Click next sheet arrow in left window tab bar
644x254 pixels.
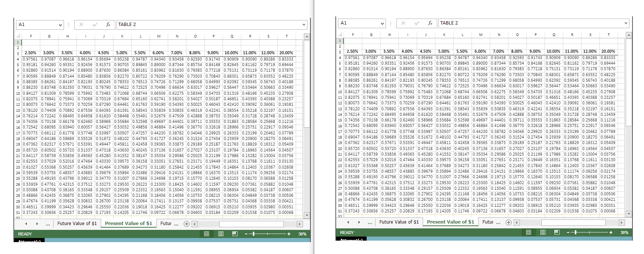coord(37,224)
